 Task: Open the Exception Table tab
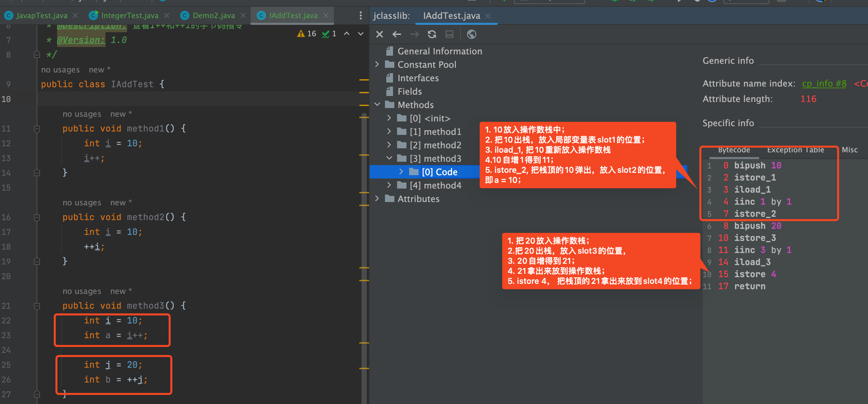[795, 150]
